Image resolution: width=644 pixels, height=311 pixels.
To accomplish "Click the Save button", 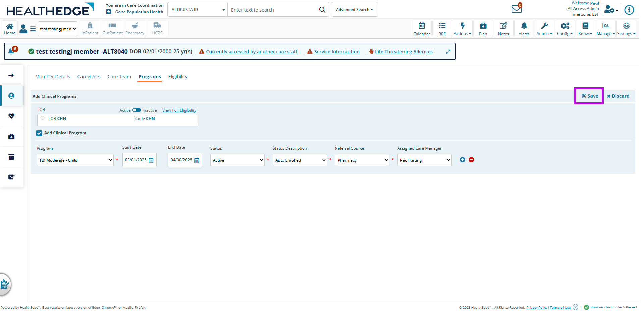I will click(590, 96).
